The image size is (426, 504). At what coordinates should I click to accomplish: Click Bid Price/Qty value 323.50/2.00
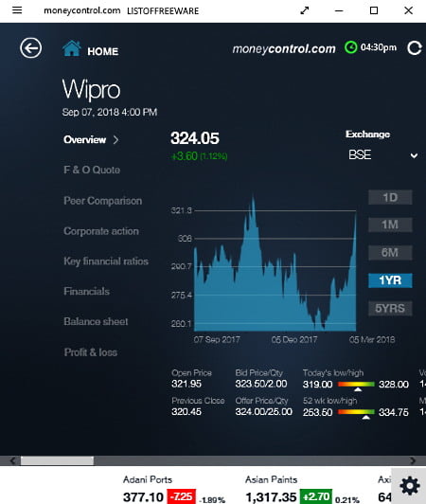[261, 384]
